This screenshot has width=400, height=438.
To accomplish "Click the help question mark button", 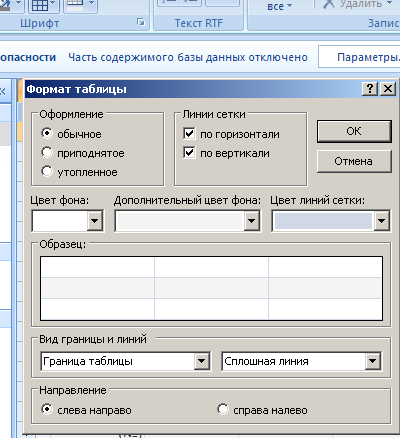I will pyautogui.click(x=370, y=89).
